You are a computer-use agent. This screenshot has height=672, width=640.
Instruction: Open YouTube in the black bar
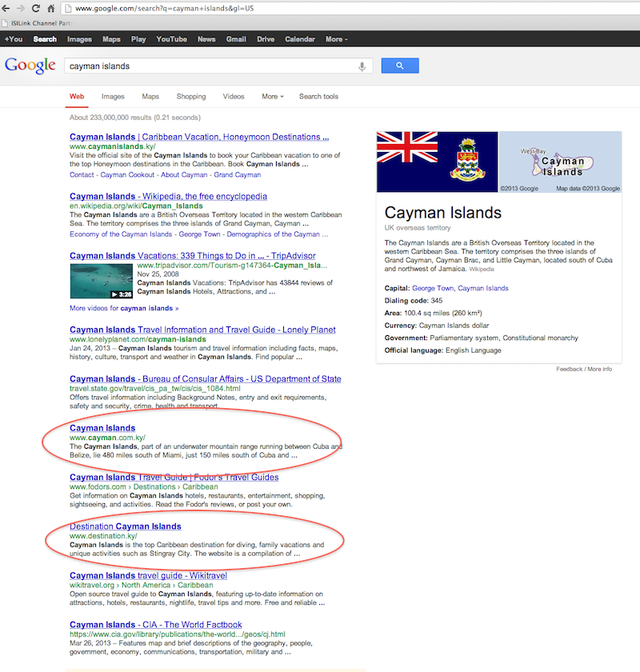171,39
